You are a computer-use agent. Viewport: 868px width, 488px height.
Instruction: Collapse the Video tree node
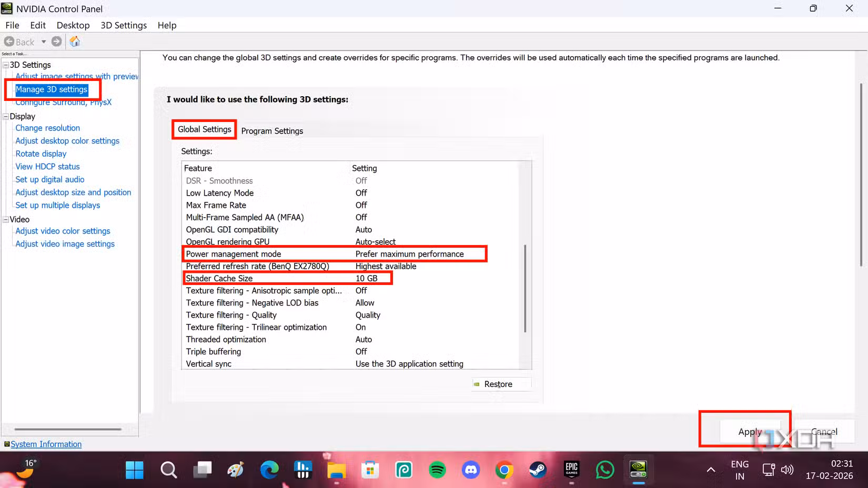coord(6,219)
